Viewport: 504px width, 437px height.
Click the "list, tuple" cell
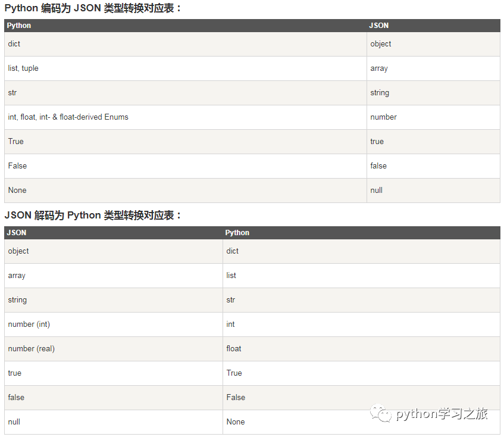point(186,68)
